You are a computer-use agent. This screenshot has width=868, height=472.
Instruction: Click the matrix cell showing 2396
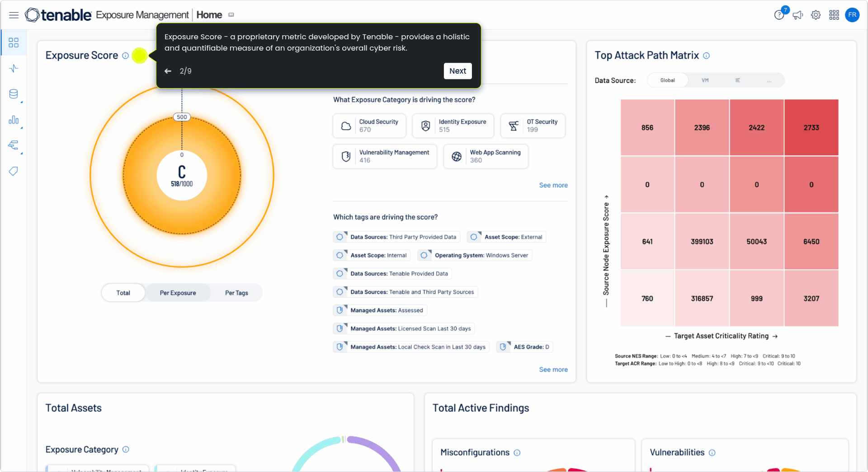(x=702, y=128)
